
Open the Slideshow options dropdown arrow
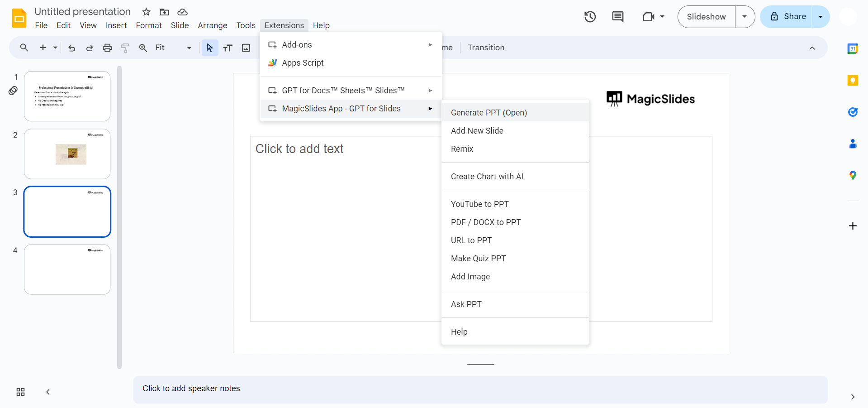745,17
